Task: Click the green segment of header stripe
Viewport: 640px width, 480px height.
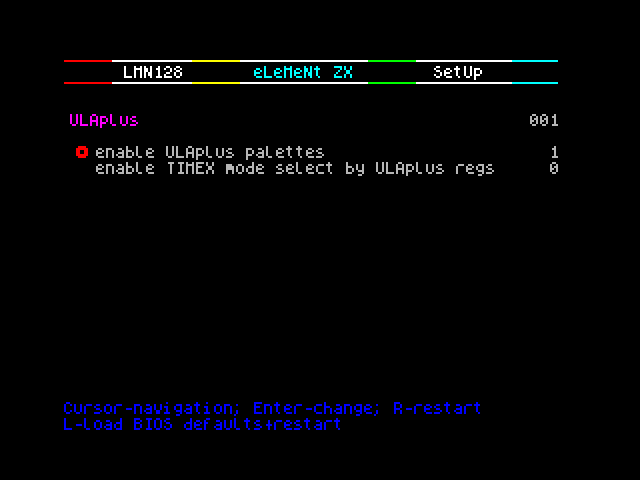Action: click(x=392, y=61)
